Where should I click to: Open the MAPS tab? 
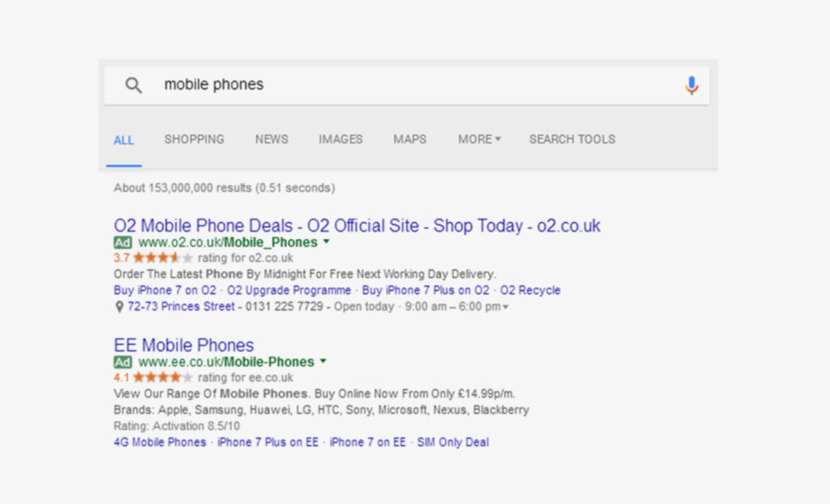pos(409,139)
